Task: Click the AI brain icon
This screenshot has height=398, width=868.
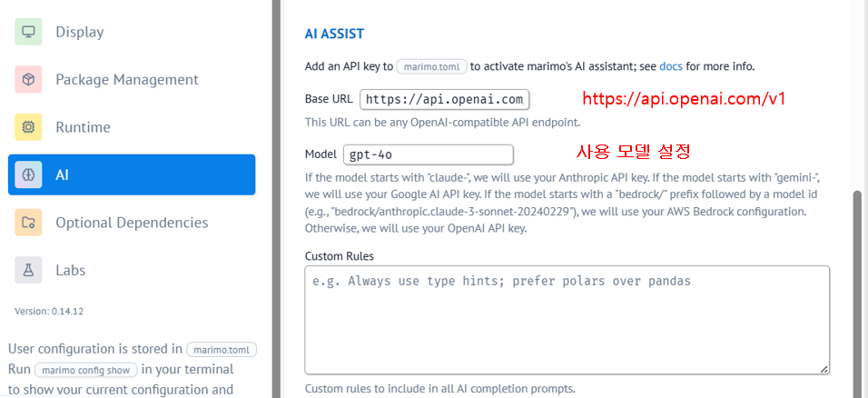Action: [28, 175]
